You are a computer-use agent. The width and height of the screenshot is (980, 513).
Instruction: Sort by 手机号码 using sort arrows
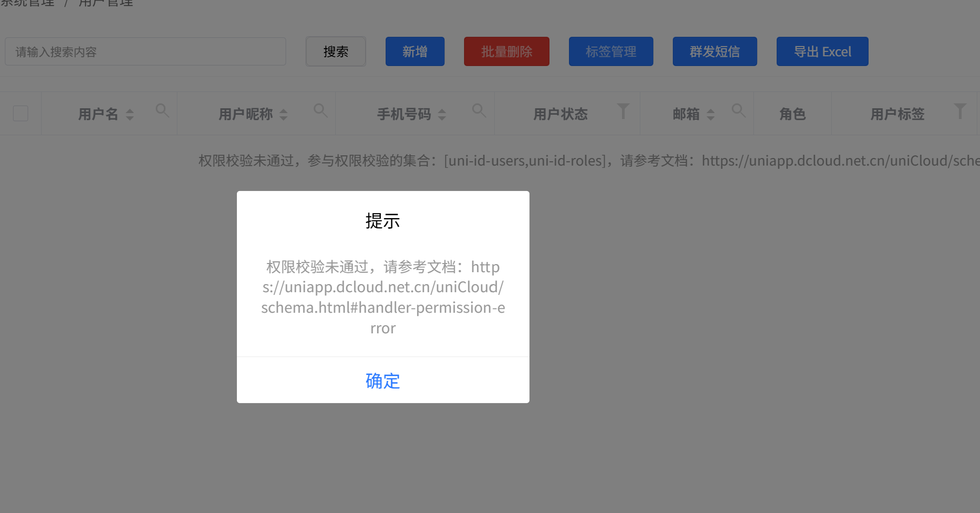point(442,114)
